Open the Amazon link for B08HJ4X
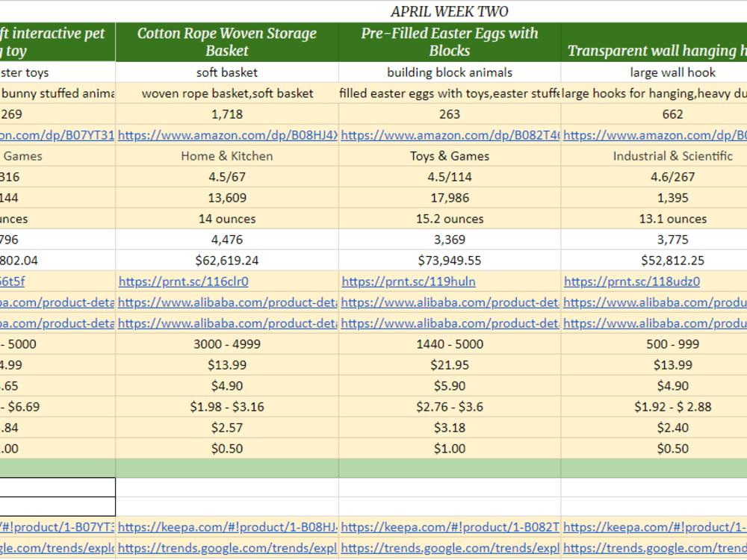The image size is (747, 560). [228, 135]
